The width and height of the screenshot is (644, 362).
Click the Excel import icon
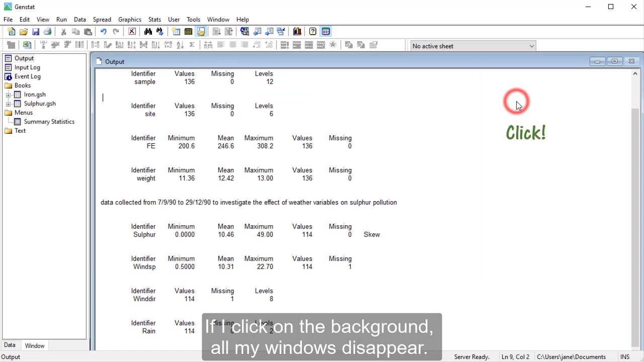coord(27,45)
